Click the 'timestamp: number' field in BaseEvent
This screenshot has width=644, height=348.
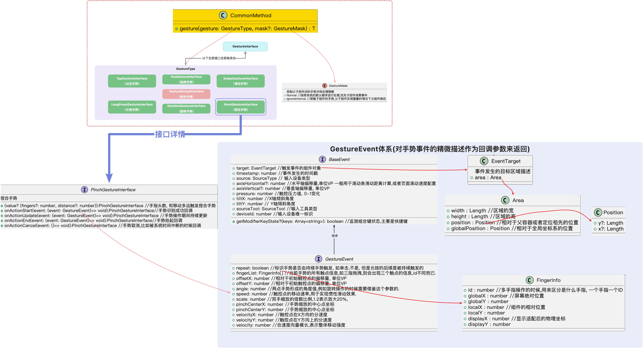pyautogui.click(x=275, y=173)
